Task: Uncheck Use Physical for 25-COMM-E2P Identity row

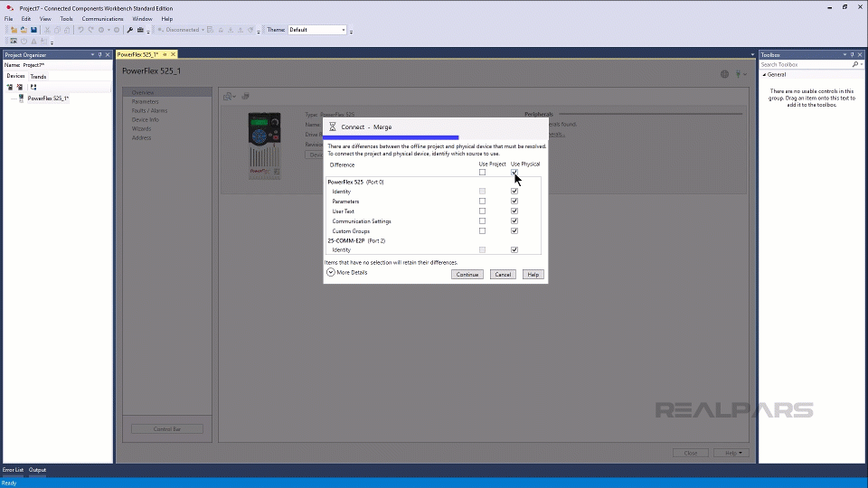Action: point(514,250)
